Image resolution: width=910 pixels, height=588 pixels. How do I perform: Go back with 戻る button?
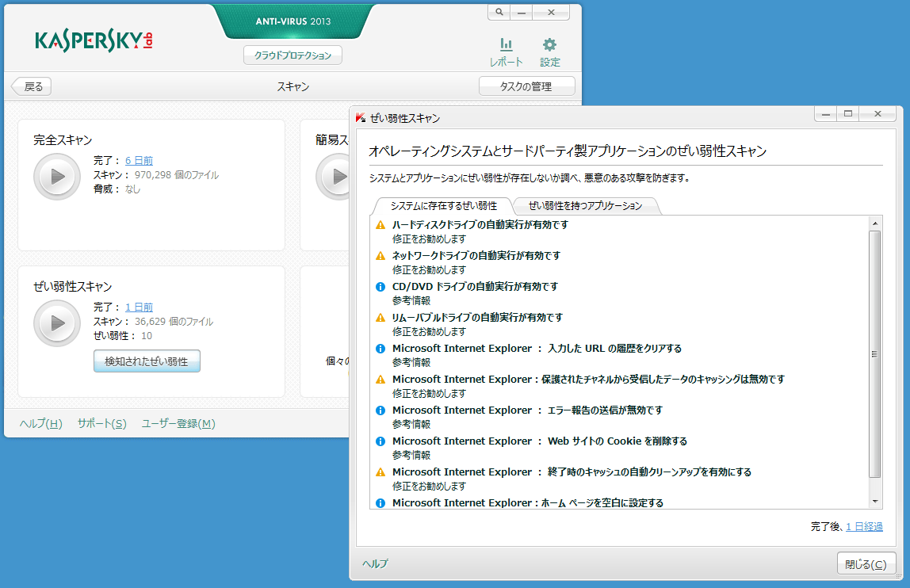32,86
